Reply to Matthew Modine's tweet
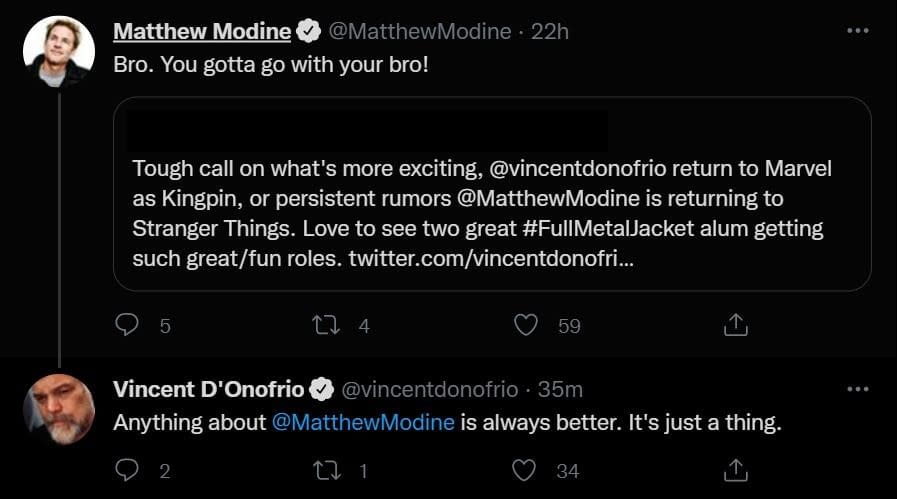Screen dimensions: 897x499 (x=127, y=325)
